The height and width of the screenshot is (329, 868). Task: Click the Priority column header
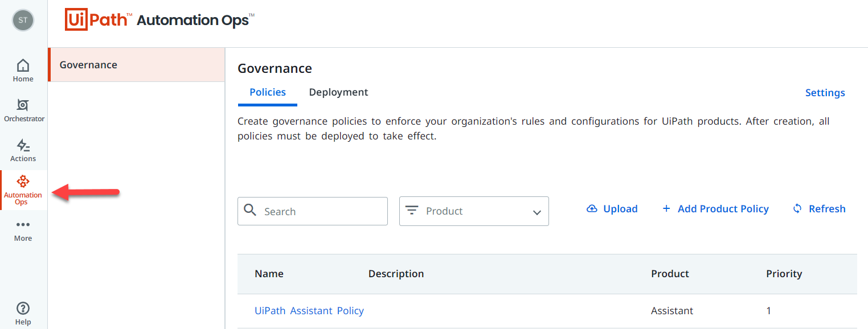pos(784,274)
